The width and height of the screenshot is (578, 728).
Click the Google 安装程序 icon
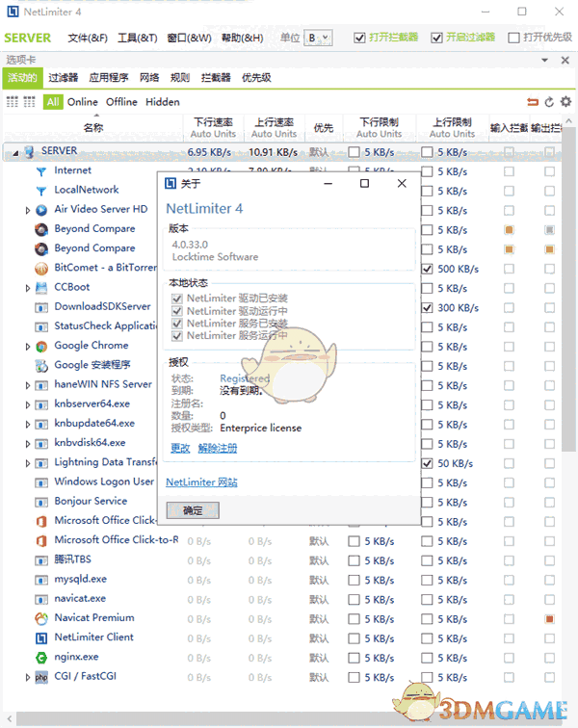41,366
